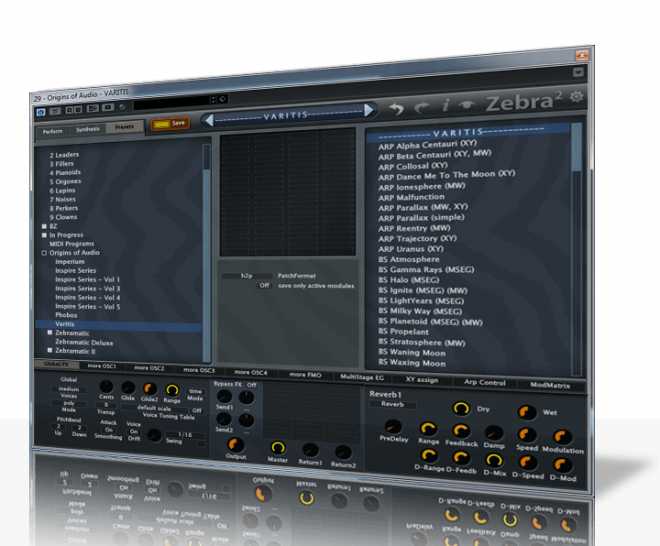
Task: Go to next preset with right arrow
Action: point(368,110)
